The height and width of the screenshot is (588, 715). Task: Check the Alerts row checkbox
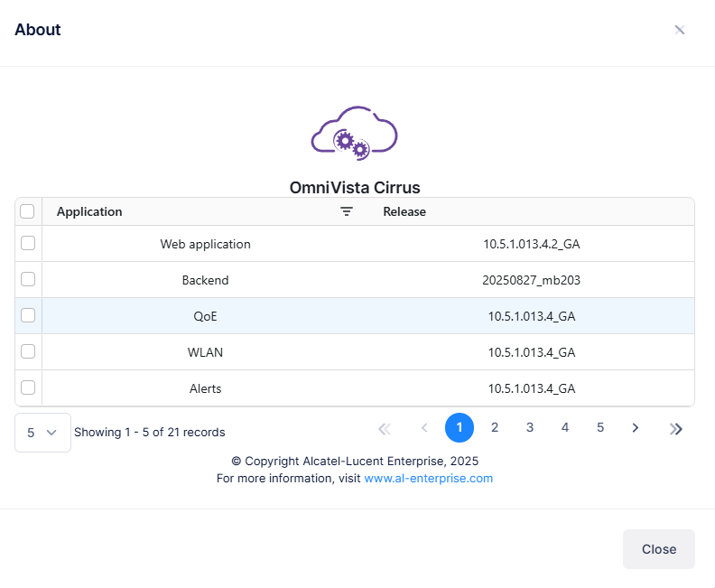click(28, 387)
